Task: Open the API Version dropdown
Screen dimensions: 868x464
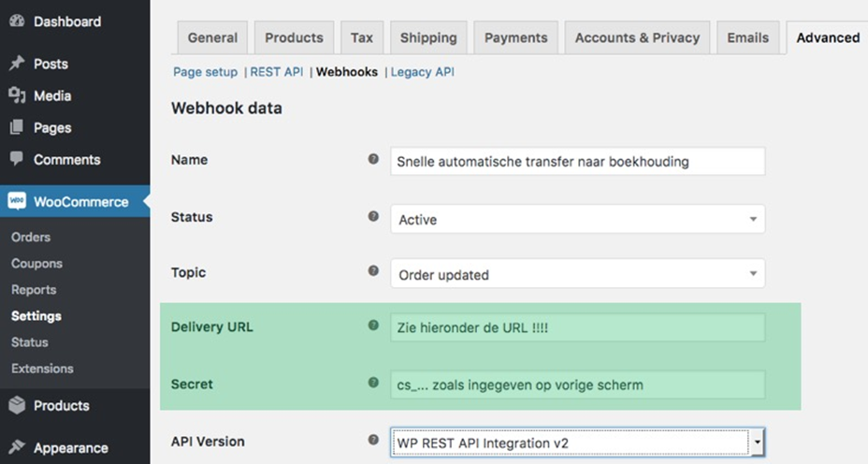Action: coord(578,442)
